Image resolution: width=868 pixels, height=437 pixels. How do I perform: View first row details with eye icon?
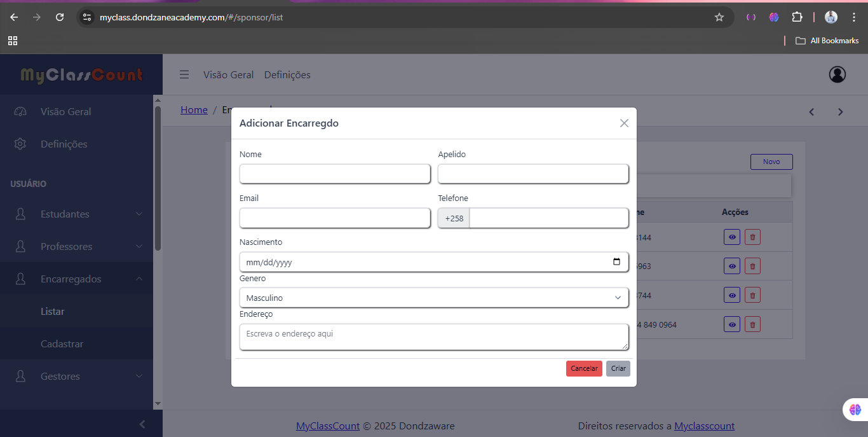click(x=732, y=237)
